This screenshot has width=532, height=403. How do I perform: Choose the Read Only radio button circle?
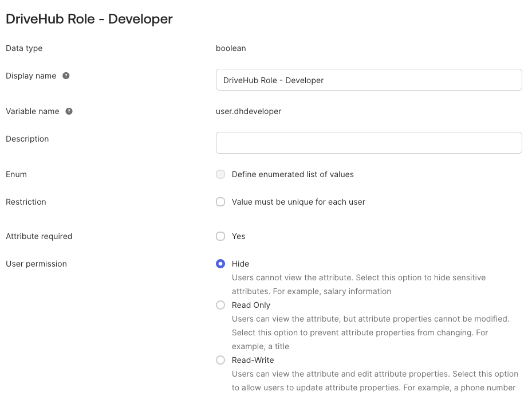point(220,305)
